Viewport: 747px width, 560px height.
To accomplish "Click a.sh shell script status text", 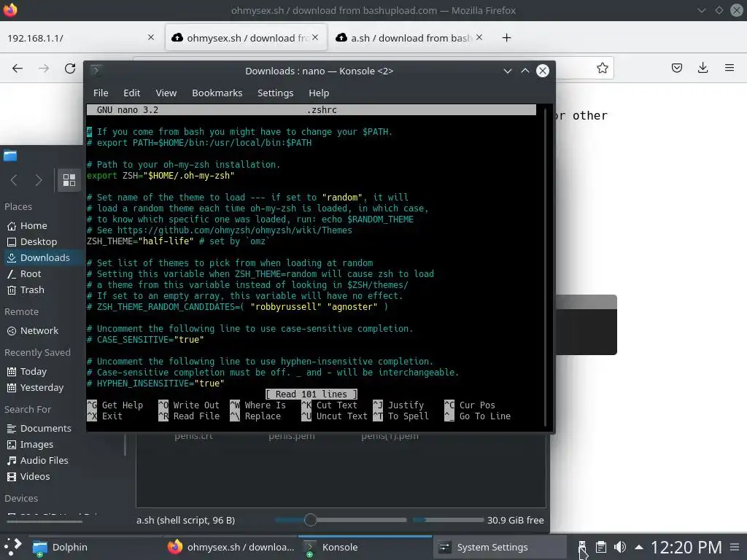I will click(x=185, y=520).
